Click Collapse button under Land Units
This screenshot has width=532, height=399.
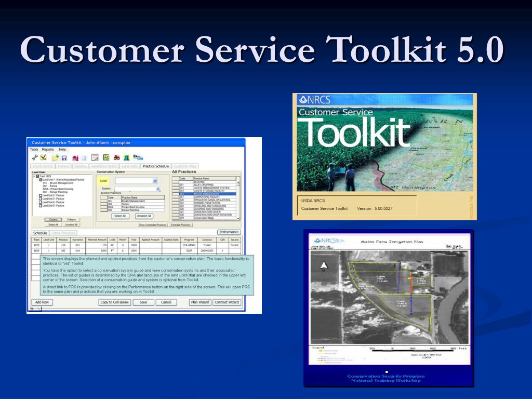[71, 220]
